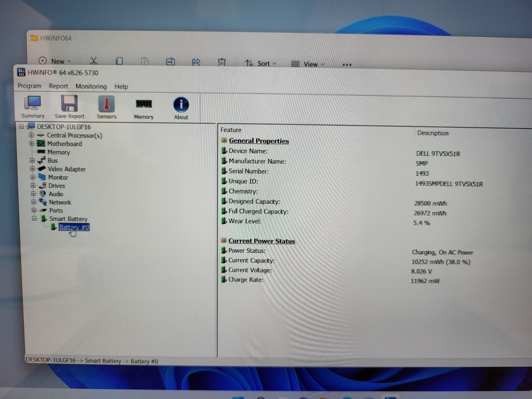The image size is (532, 399).
Task: Click the Cut scissors icon in File Explorer
Action: click(x=94, y=61)
